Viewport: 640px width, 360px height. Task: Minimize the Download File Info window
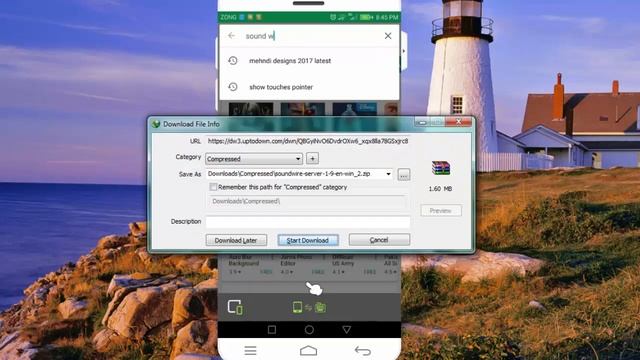[x=422, y=122]
